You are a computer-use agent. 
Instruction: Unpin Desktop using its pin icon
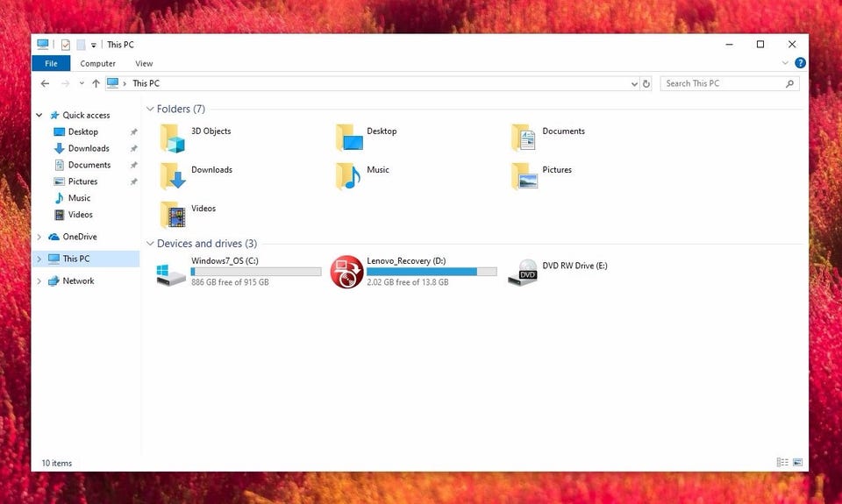(x=133, y=131)
